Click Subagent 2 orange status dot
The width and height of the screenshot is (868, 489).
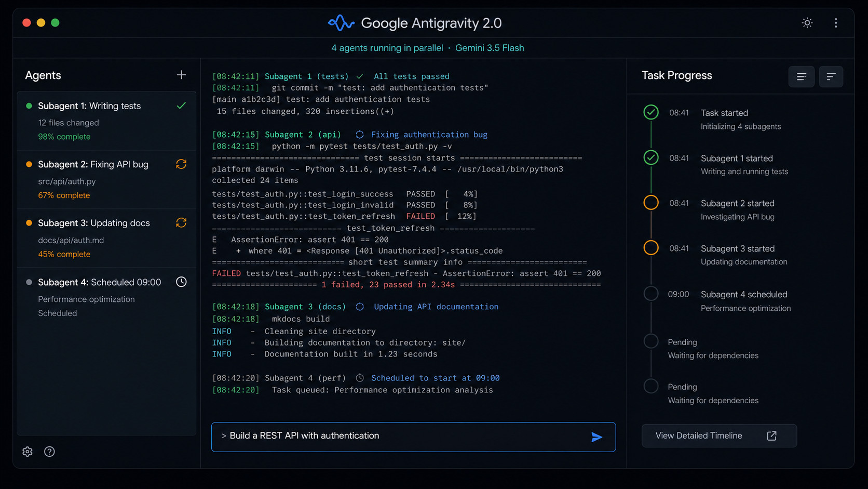(29, 164)
